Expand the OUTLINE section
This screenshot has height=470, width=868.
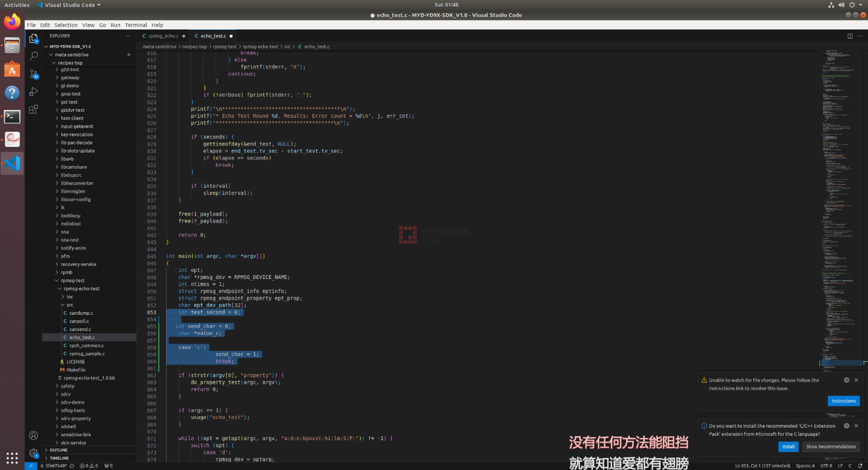click(59, 450)
